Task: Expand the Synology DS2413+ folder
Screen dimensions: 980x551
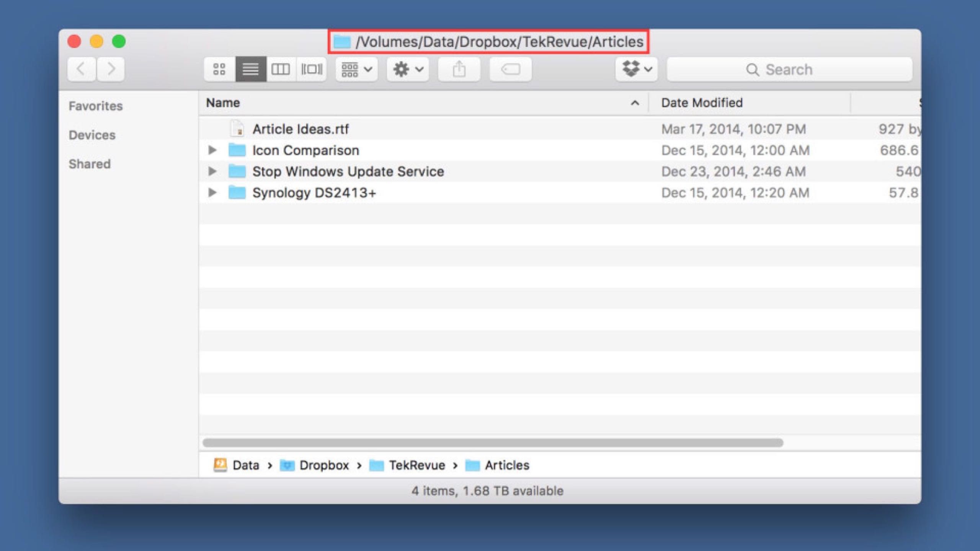Action: tap(212, 192)
